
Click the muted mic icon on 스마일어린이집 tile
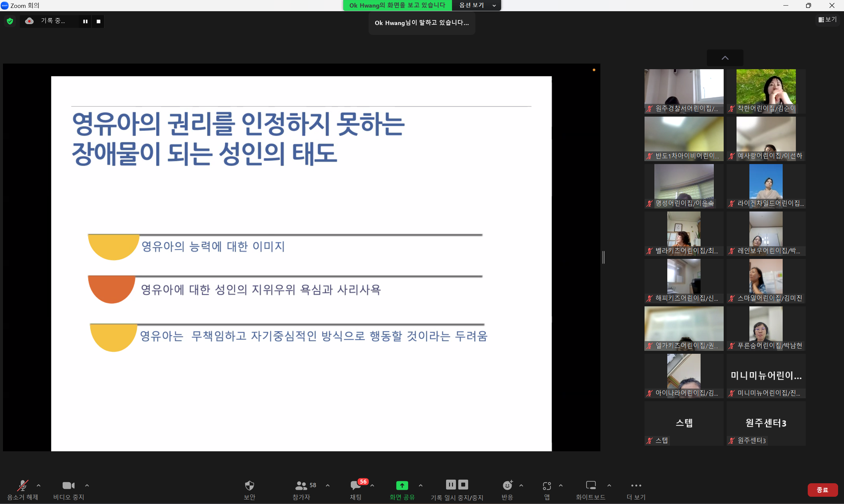pyautogui.click(x=732, y=298)
